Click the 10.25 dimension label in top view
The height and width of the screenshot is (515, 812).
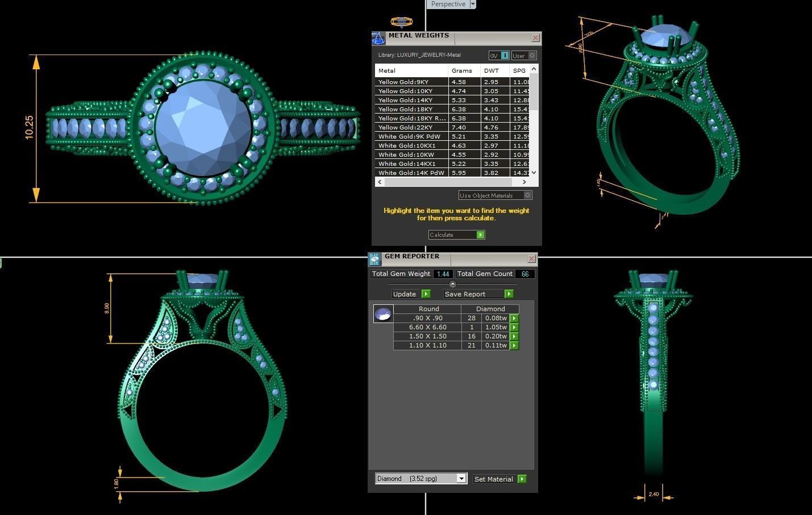[29, 128]
